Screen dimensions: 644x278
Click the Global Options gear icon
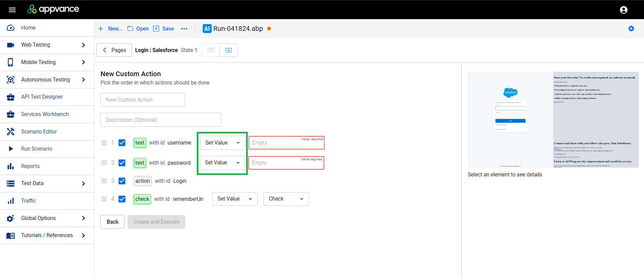click(11, 218)
